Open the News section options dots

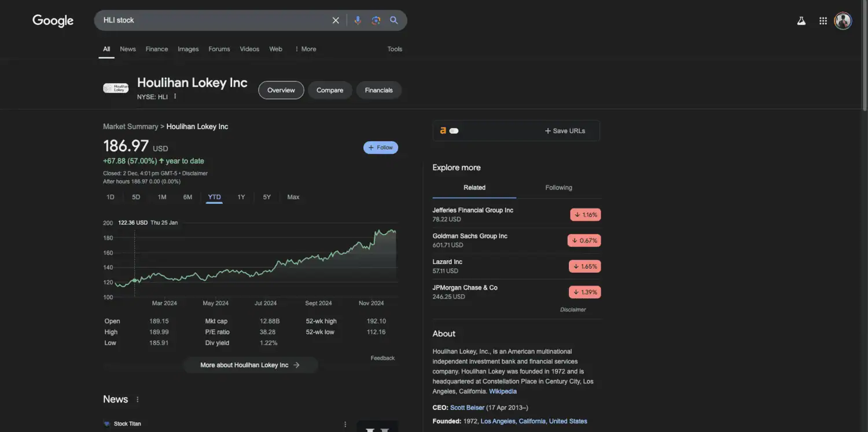pyautogui.click(x=137, y=400)
